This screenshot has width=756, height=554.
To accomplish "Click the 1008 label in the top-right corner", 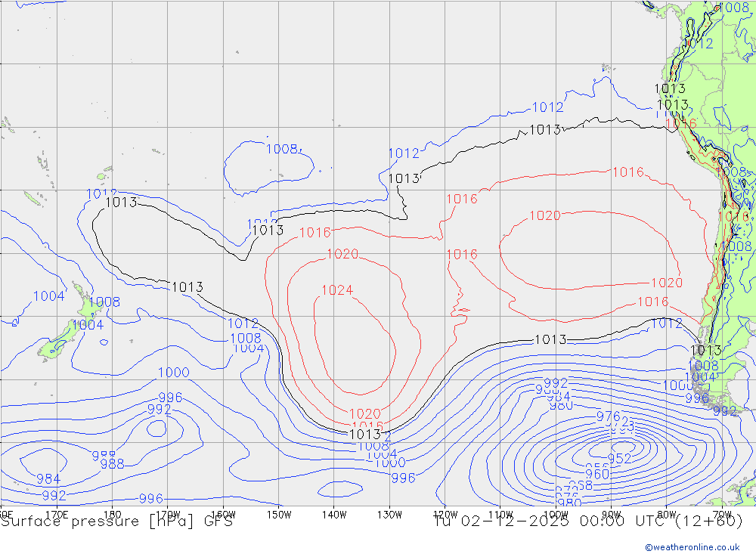I will (734, 8).
